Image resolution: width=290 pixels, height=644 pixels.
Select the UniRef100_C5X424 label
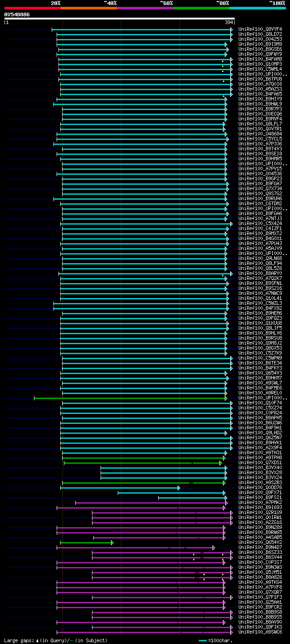click(x=260, y=223)
